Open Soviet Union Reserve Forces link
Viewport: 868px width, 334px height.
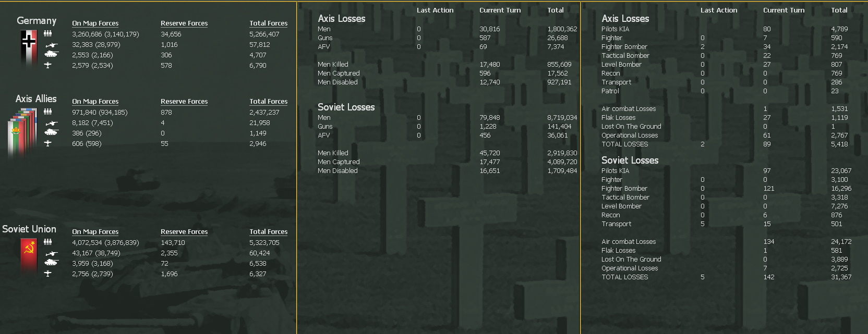coord(184,232)
